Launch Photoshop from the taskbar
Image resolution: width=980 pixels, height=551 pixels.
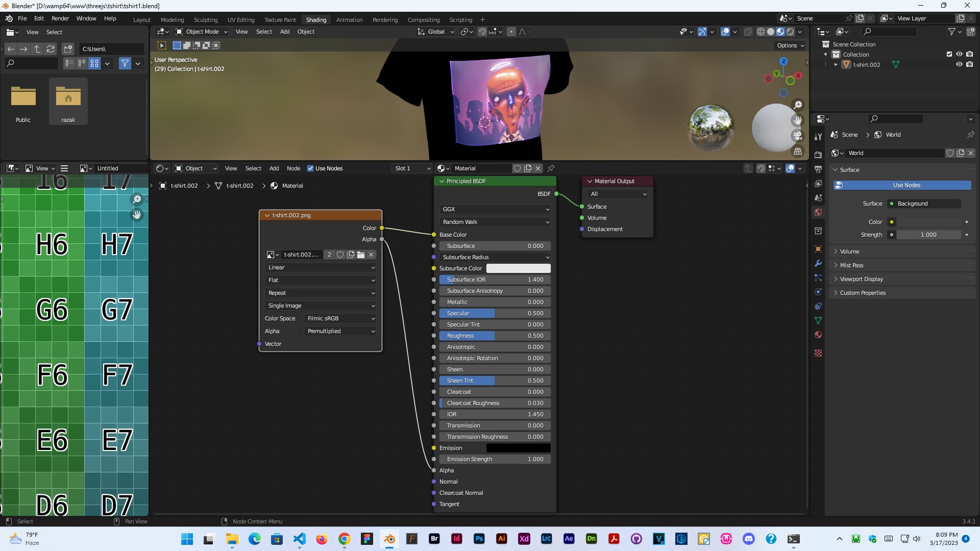pyautogui.click(x=479, y=539)
